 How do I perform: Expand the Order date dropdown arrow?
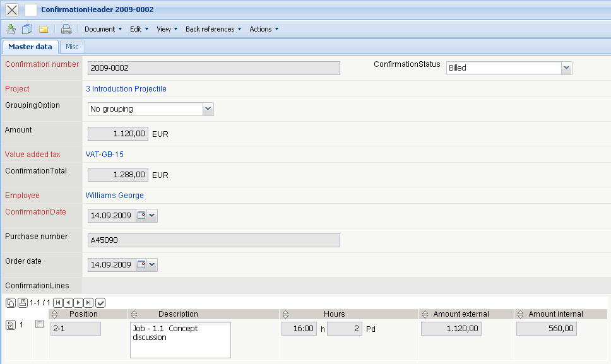click(152, 265)
